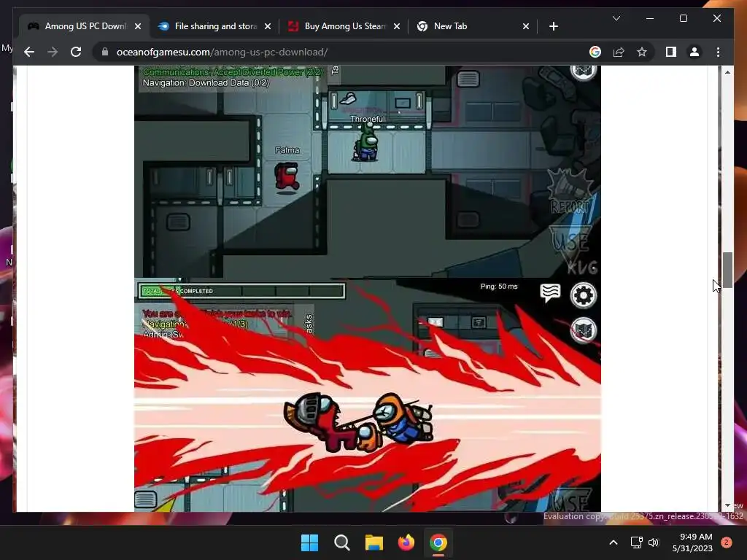Image resolution: width=747 pixels, height=560 pixels.
Task: Minimize the Chrome window
Action: (x=650, y=18)
